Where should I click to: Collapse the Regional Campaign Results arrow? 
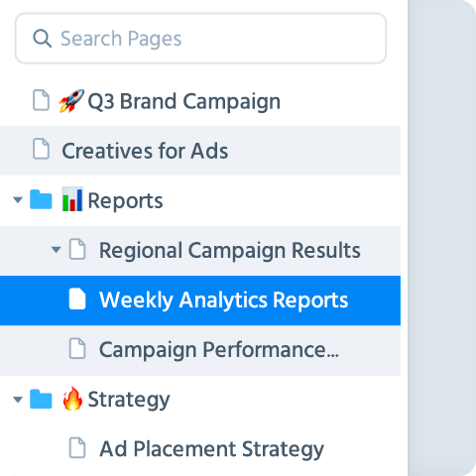click(57, 249)
